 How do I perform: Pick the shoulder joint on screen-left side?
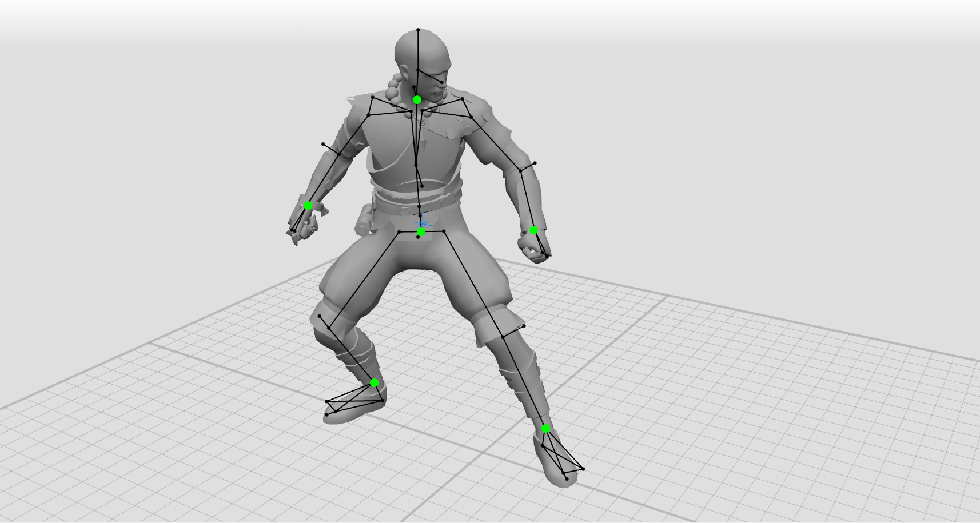[369, 115]
